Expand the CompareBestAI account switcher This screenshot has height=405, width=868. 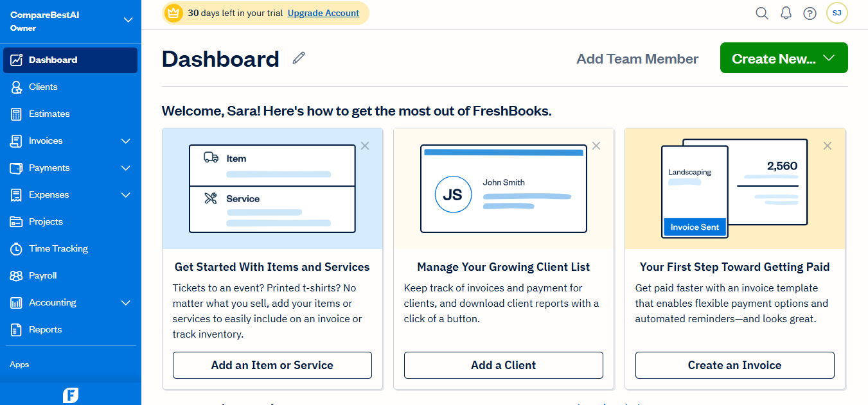coord(128,20)
